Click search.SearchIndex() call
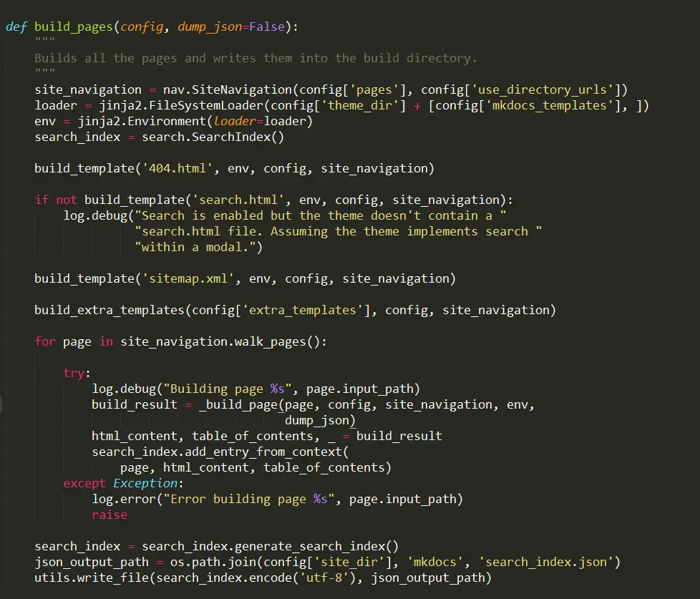 click(x=213, y=137)
